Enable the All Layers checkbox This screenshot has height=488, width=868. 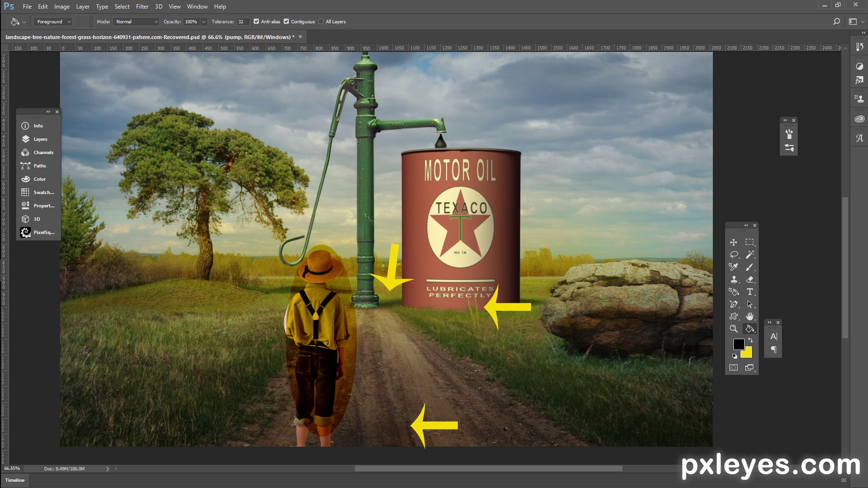(321, 21)
